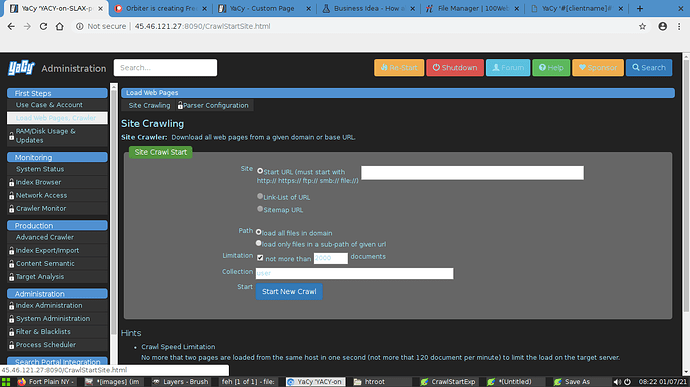Switch to the YaCy clientname browser tab
Image resolution: width=690 pixels, height=387 pixels.
point(576,8)
